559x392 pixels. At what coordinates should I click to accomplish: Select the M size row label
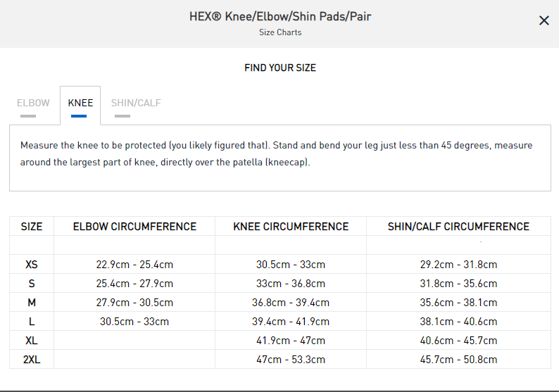click(32, 303)
